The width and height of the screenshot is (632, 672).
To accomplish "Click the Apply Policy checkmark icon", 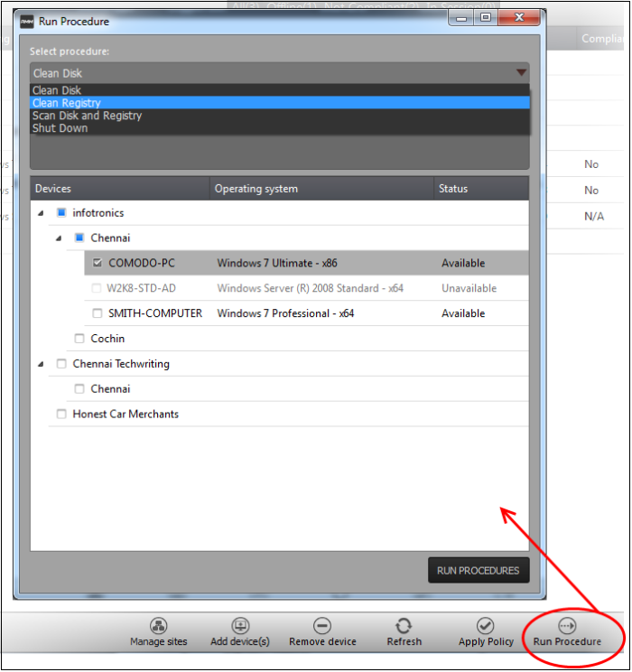I will (486, 626).
